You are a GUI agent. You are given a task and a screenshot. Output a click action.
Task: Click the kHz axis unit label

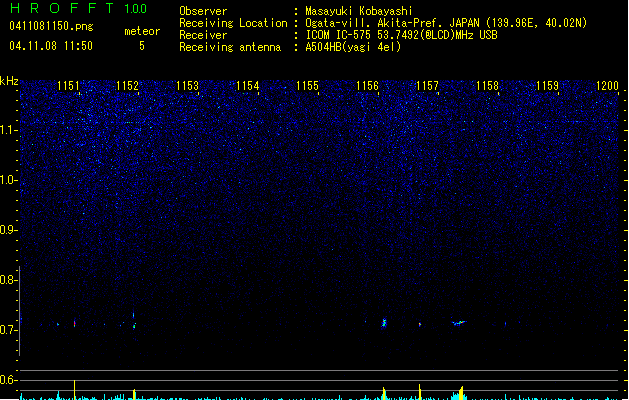coord(9,81)
